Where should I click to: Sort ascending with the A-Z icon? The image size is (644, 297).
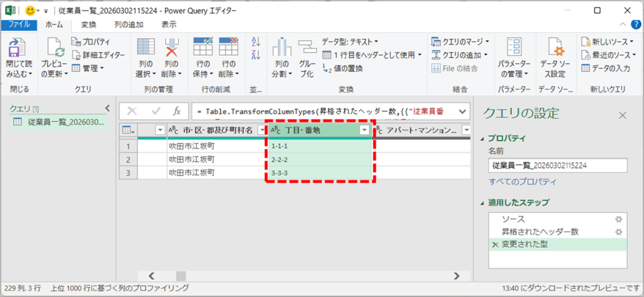(256, 41)
